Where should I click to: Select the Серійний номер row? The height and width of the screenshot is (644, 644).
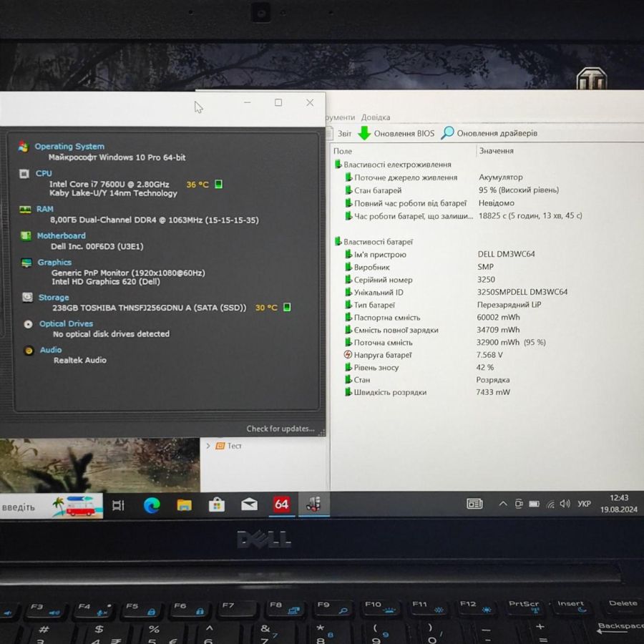tap(420, 280)
